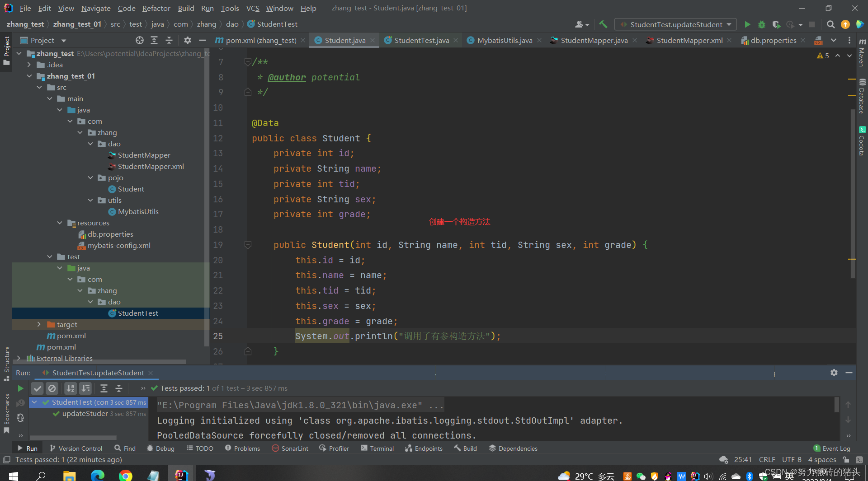
Task: Toggle sort alphabetically in the test results
Action: (x=71, y=388)
